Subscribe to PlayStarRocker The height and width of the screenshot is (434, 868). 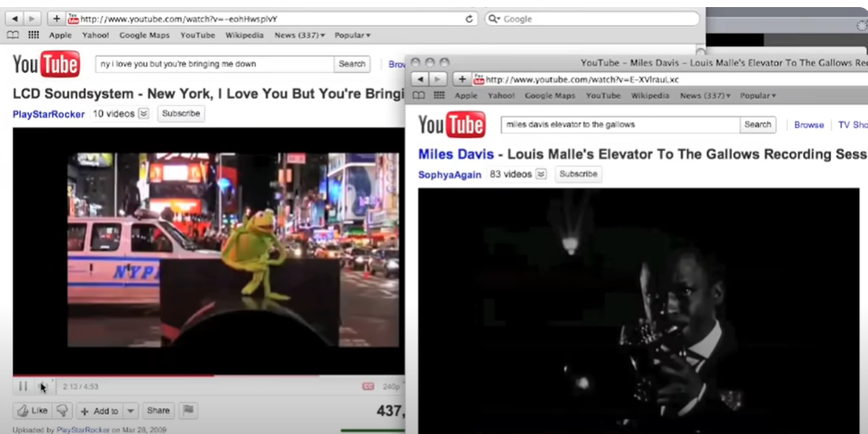[x=181, y=113]
